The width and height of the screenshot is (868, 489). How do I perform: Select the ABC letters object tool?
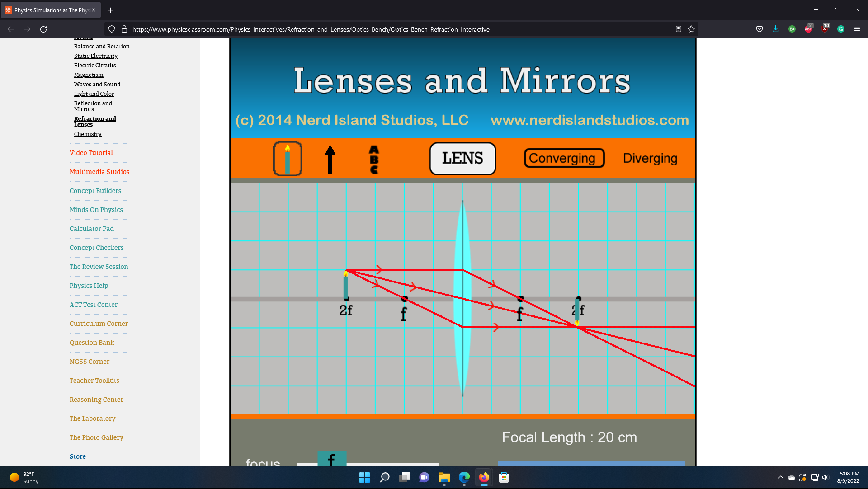(x=373, y=159)
